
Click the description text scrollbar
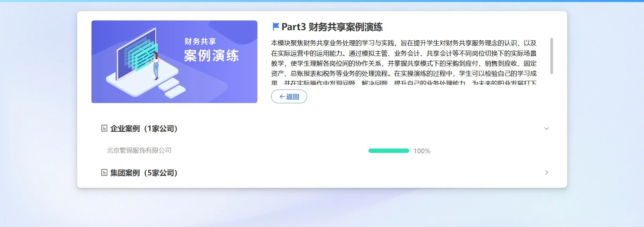click(551, 56)
